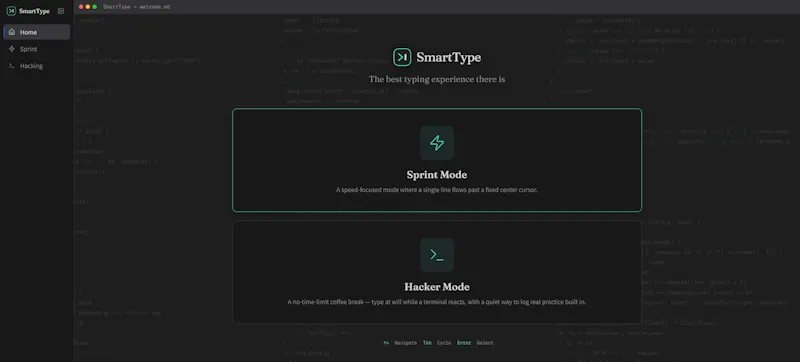Click the Sprint Mode lightning icon tile
This screenshot has height=362, width=800.
coord(437,143)
